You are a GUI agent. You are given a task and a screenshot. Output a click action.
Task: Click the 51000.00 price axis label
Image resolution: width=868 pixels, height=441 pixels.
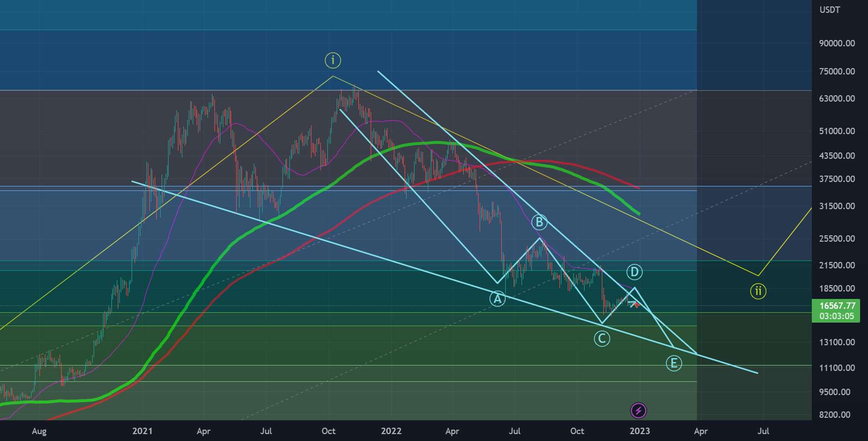[837, 131]
